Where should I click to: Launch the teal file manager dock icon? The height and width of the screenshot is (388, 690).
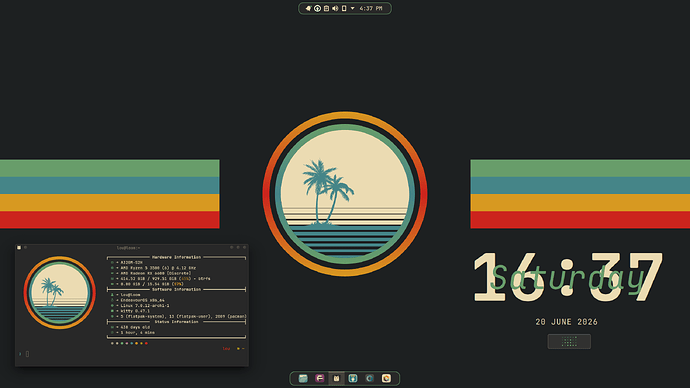[x=303, y=378]
